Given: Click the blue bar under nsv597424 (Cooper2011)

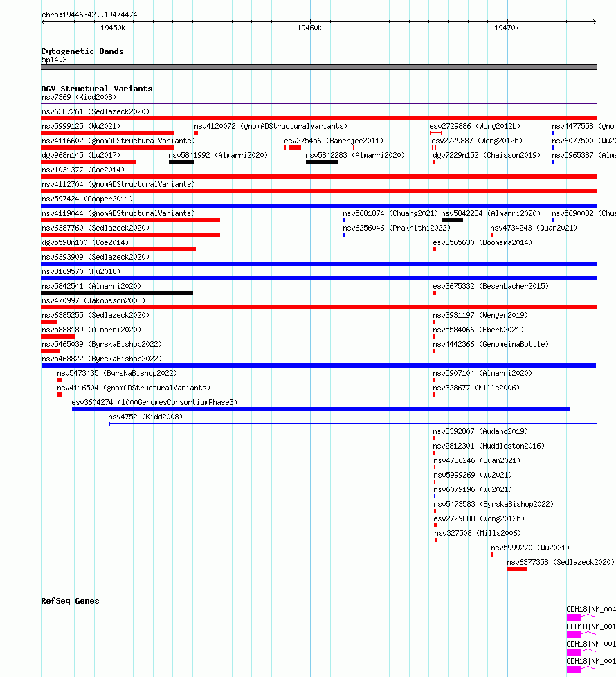Looking at the screenshot, I should pyautogui.click(x=318, y=206).
